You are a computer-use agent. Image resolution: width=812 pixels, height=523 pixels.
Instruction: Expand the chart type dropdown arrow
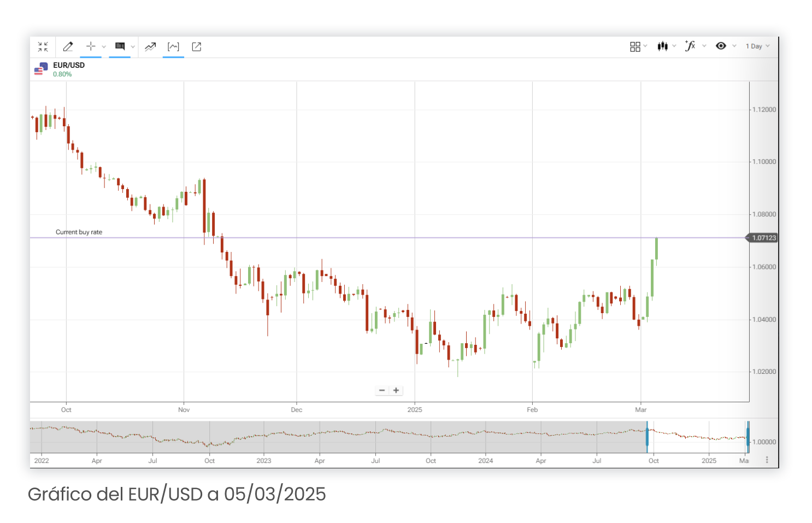click(674, 46)
